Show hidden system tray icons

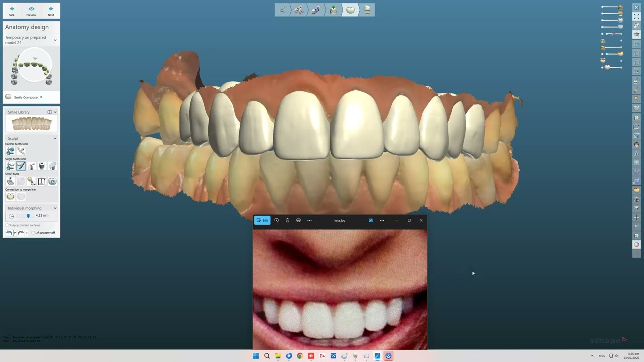click(x=592, y=356)
